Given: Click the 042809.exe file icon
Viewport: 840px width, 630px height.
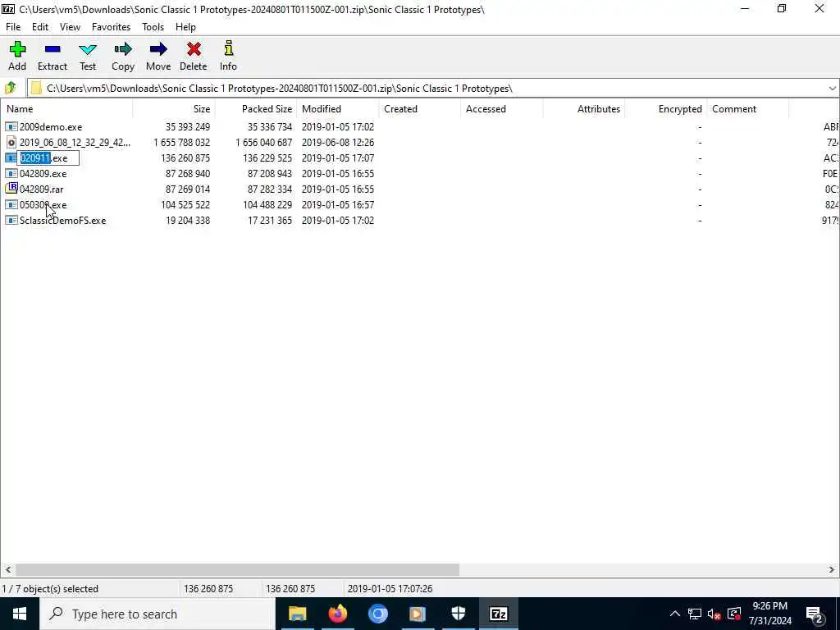Looking at the screenshot, I should 11,174.
